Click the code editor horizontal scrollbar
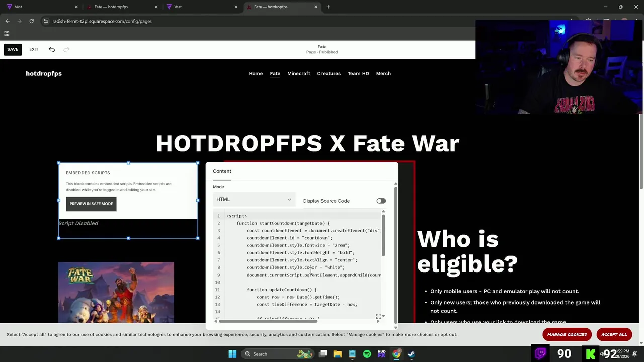This screenshot has width=644, height=362. tap(269, 321)
